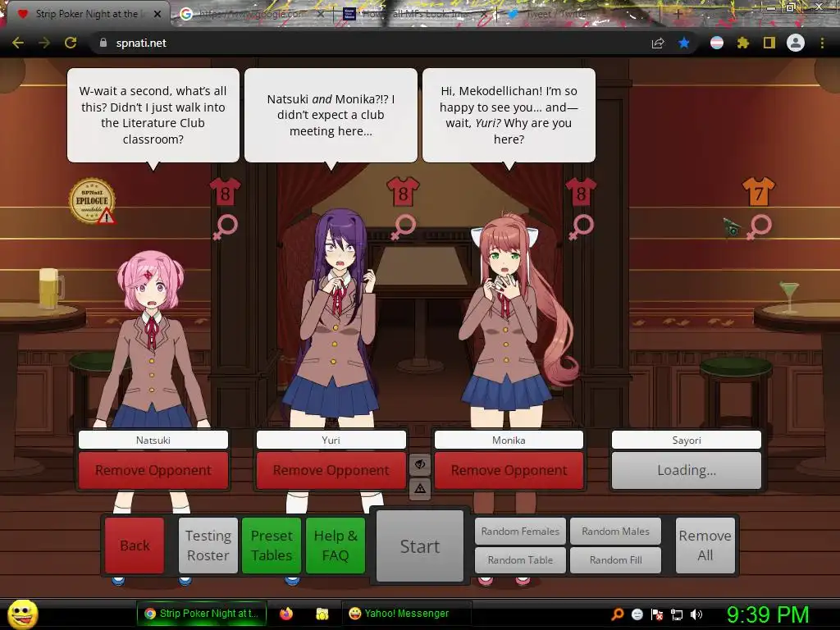Click Yuri's red shirt layer count icon

[x=403, y=192]
